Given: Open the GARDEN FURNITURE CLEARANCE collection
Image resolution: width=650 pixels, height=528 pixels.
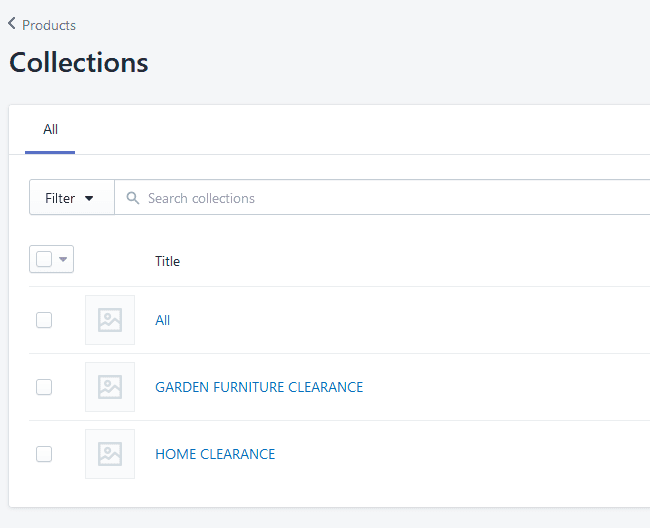Looking at the screenshot, I should point(259,387).
